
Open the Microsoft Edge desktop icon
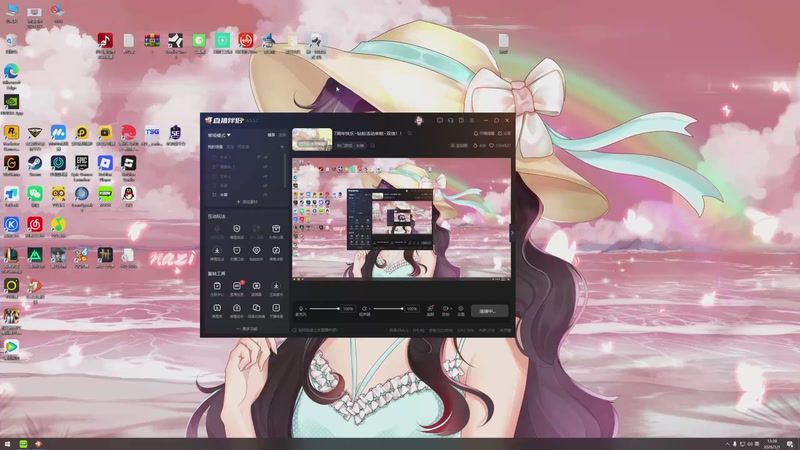pyautogui.click(x=11, y=77)
